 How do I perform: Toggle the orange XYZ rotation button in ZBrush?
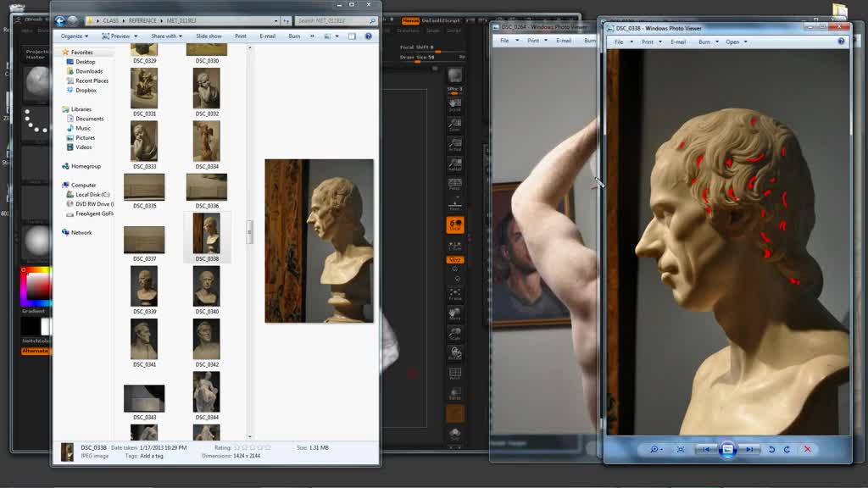455,259
